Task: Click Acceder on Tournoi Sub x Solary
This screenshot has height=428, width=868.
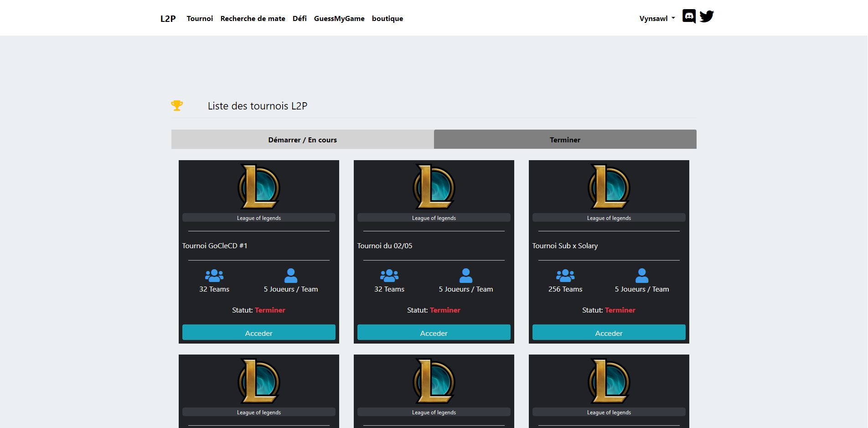Action: click(609, 333)
